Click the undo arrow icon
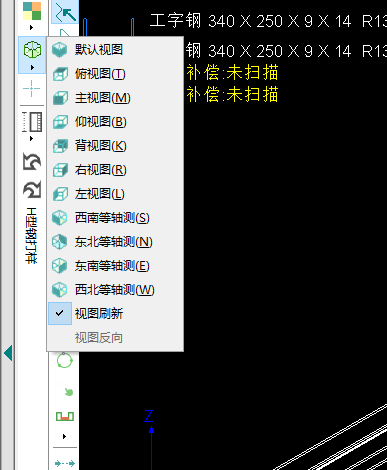Screen dimensions: 387x470 point(32,162)
